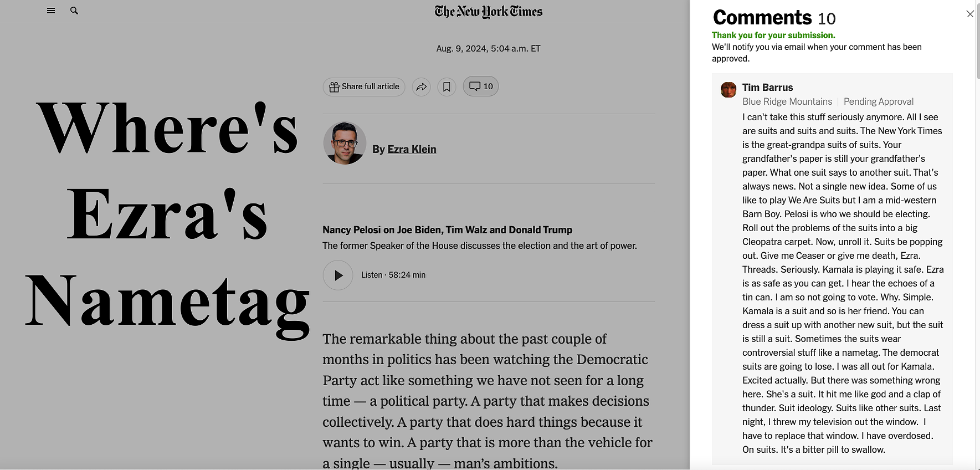
Task: Open the Ezra Klein byline link
Action: [412, 149]
